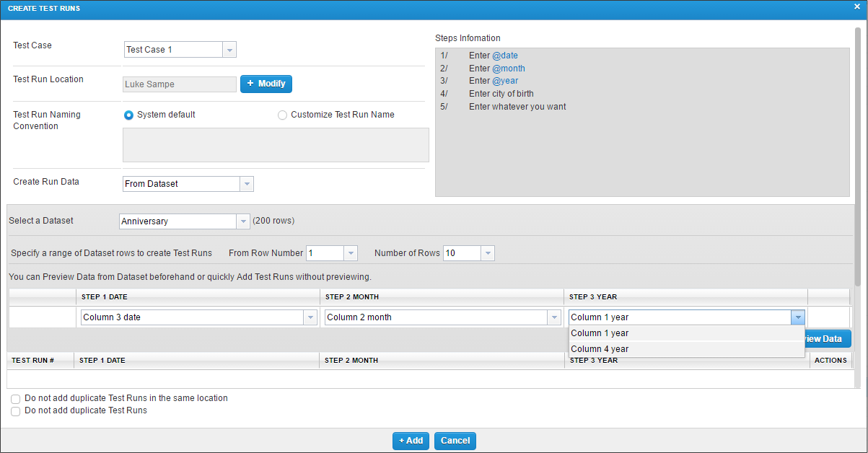Select the System default radio button
The height and width of the screenshot is (453, 868).
[x=128, y=115]
